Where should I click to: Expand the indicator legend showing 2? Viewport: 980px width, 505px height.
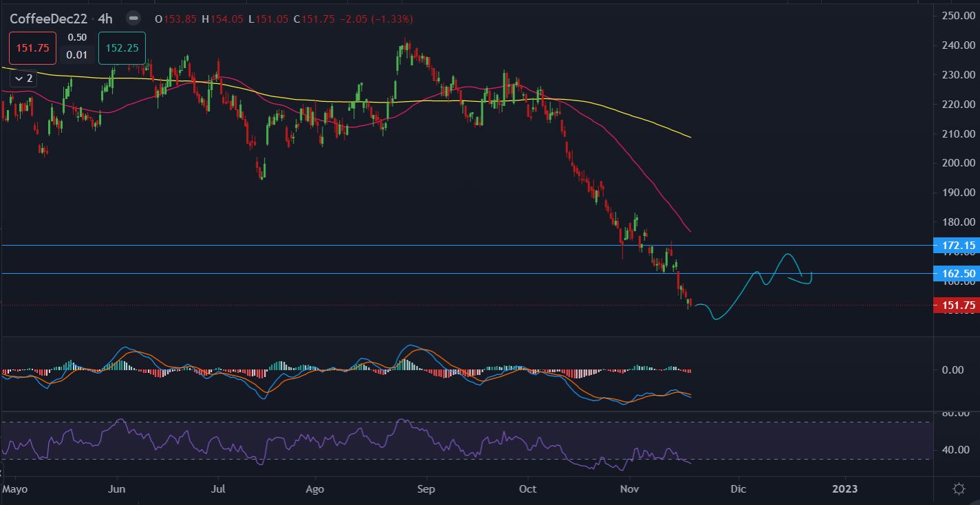[x=23, y=78]
